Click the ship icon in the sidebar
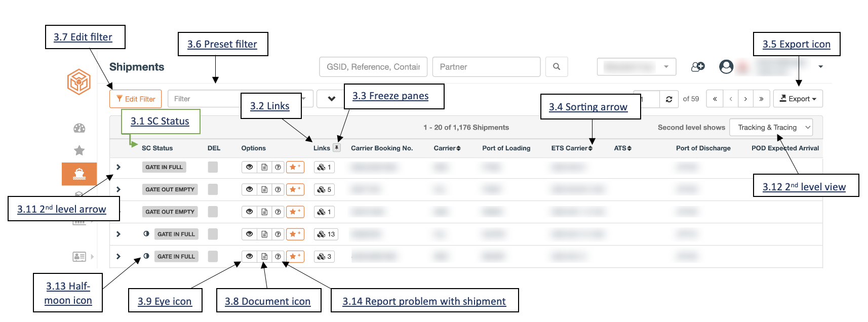Viewport: 868px width, 322px height. pyautogui.click(x=79, y=174)
